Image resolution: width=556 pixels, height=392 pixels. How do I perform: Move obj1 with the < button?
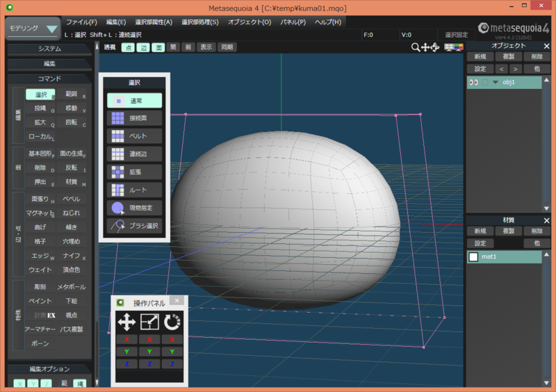pyautogui.click(x=501, y=69)
